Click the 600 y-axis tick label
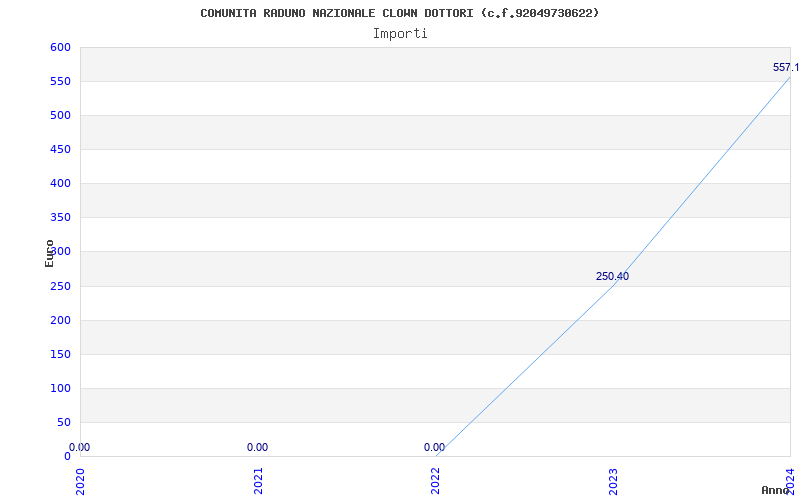This screenshot has height=500, width=800. click(60, 47)
